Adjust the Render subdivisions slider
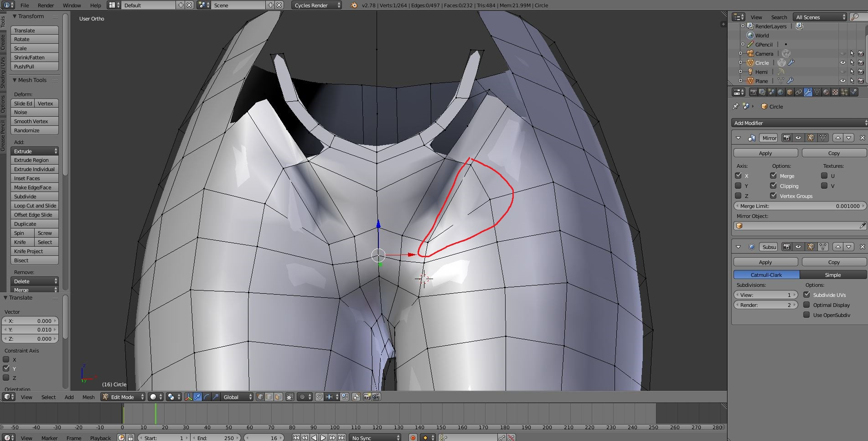The image size is (868, 441). (765, 305)
